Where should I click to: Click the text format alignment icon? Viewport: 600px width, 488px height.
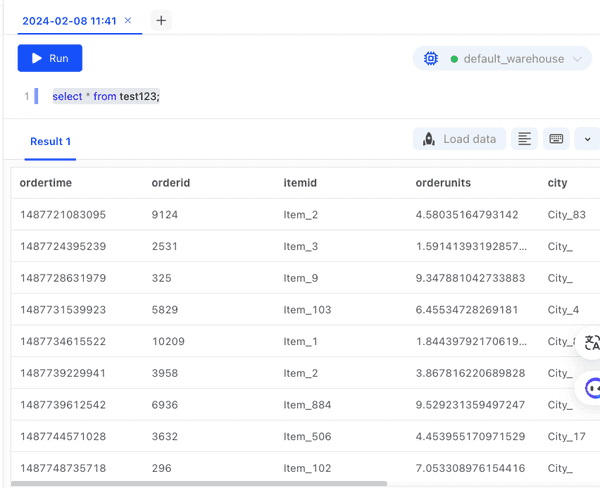524,139
